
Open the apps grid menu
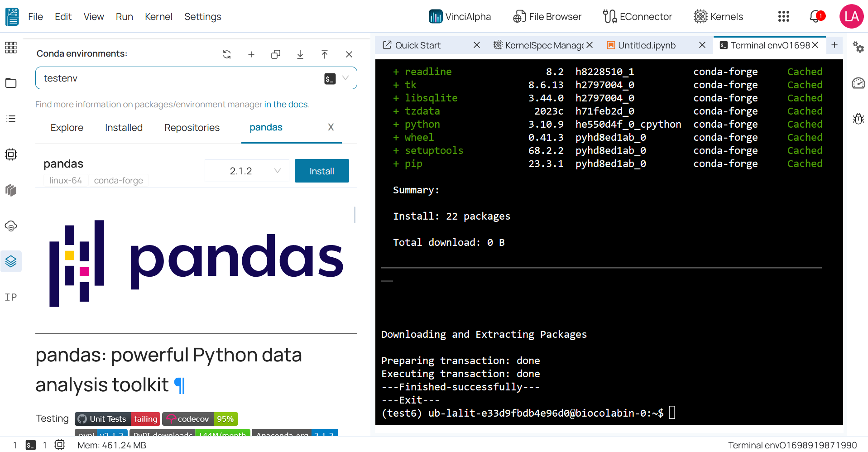(x=784, y=17)
